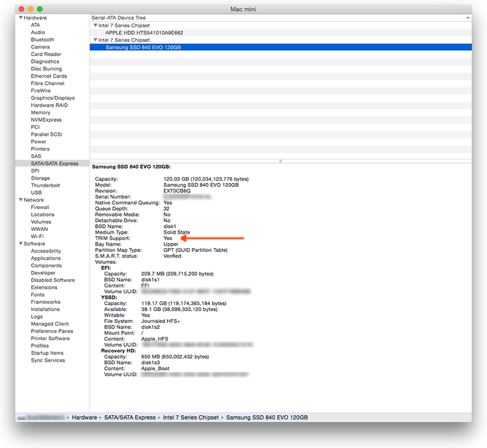
Task: Select Volumes under Network
Action: point(41,221)
